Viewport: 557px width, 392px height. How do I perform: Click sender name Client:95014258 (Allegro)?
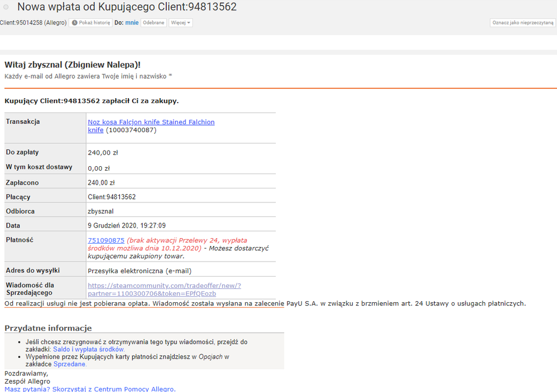33,23
